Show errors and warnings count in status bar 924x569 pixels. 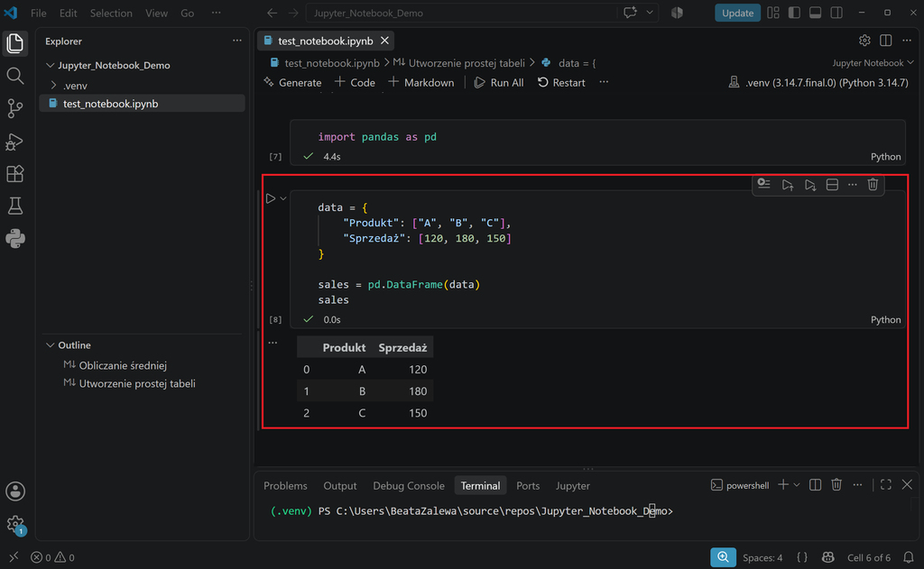coord(53,557)
